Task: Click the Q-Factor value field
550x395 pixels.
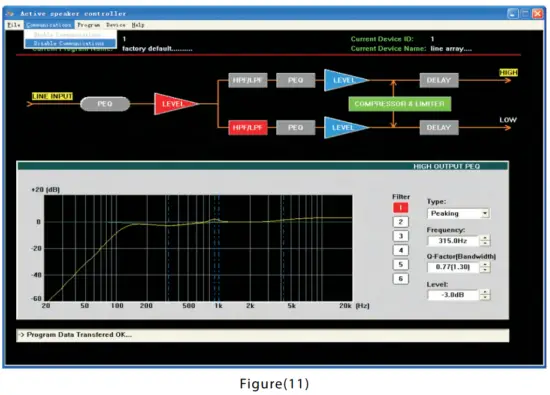Action: click(453, 267)
